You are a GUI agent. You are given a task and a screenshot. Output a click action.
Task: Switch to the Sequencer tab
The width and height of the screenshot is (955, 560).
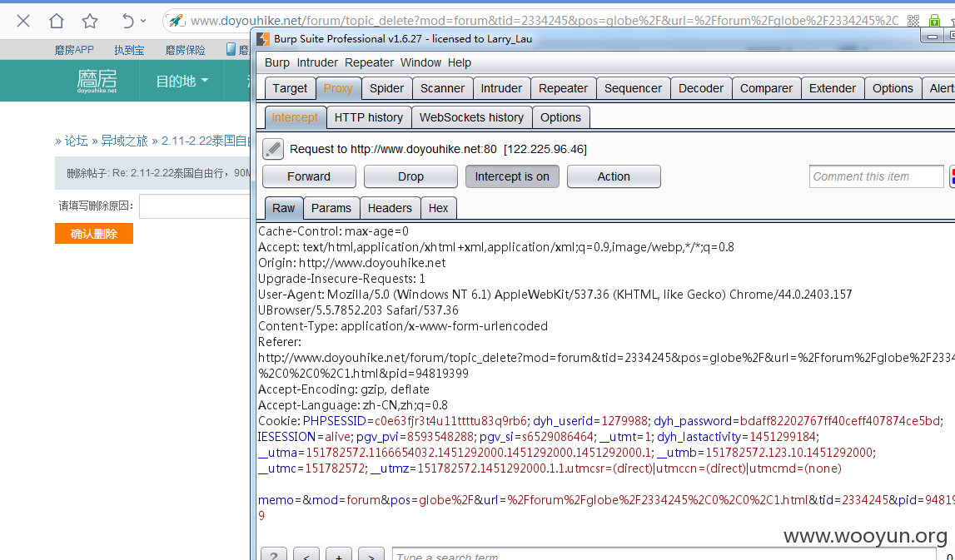pyautogui.click(x=633, y=88)
